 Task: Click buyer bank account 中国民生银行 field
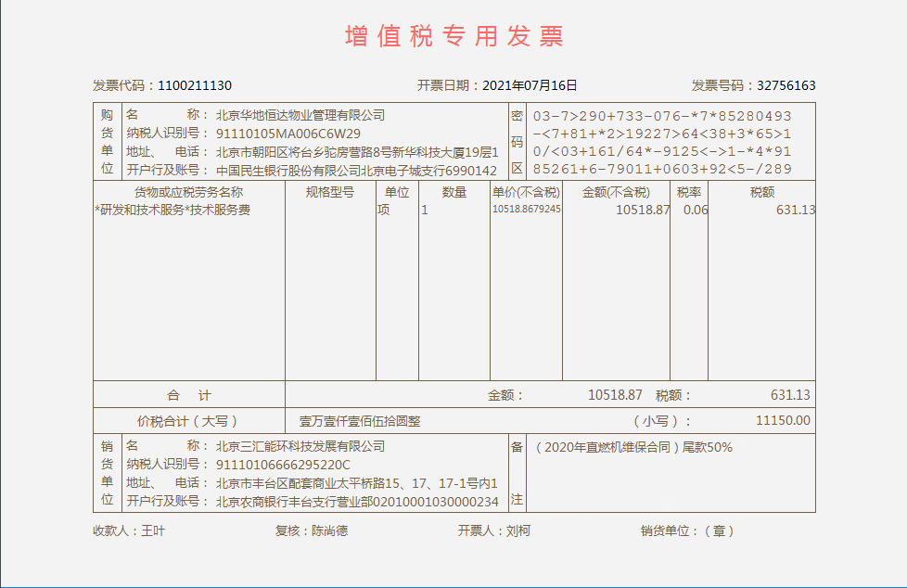(x=357, y=170)
